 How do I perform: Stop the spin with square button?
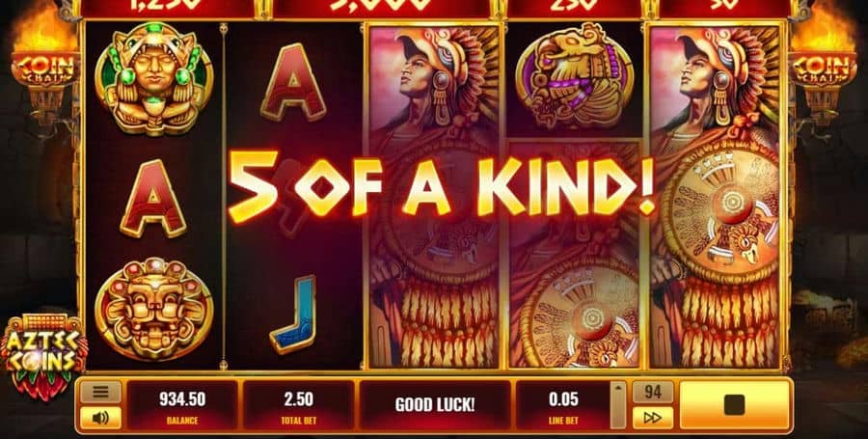pos(734,404)
